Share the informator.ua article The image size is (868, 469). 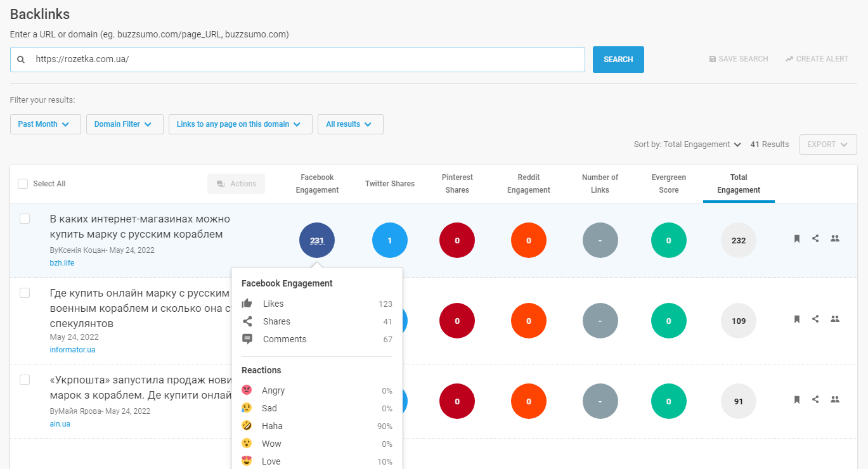coord(815,319)
